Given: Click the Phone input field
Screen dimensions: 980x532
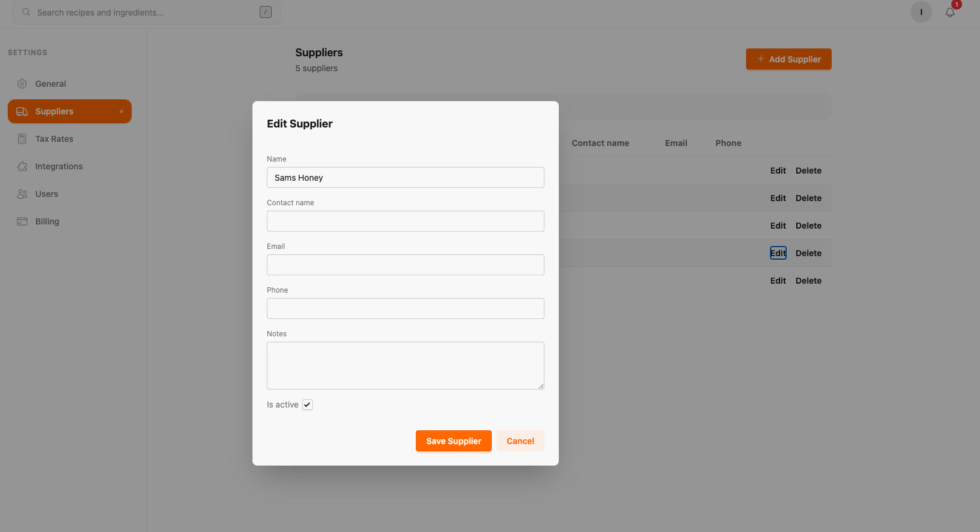Looking at the screenshot, I should point(406,309).
